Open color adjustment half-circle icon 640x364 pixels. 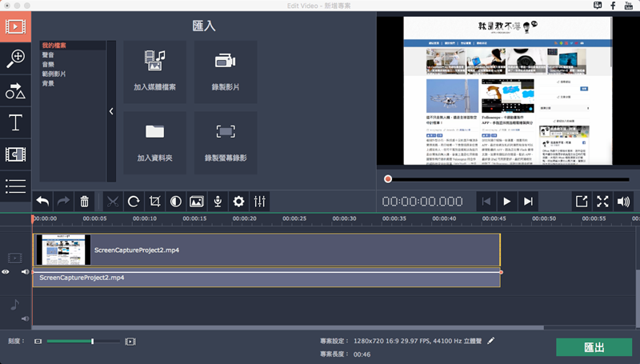pos(175,202)
